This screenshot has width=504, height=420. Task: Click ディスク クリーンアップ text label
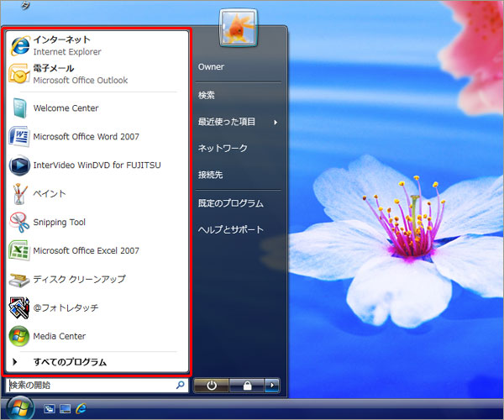(x=80, y=279)
